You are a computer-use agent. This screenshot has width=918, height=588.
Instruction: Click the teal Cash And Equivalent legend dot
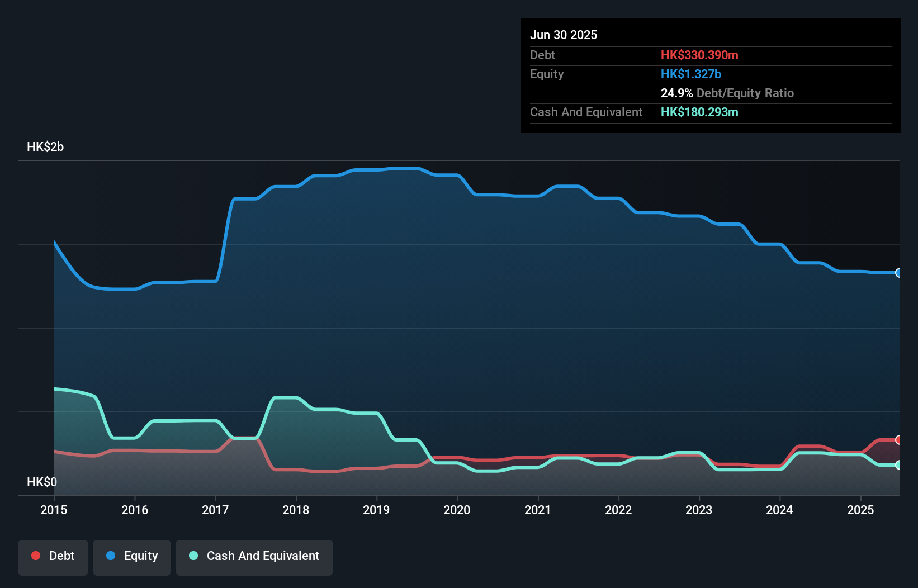pyautogui.click(x=193, y=556)
